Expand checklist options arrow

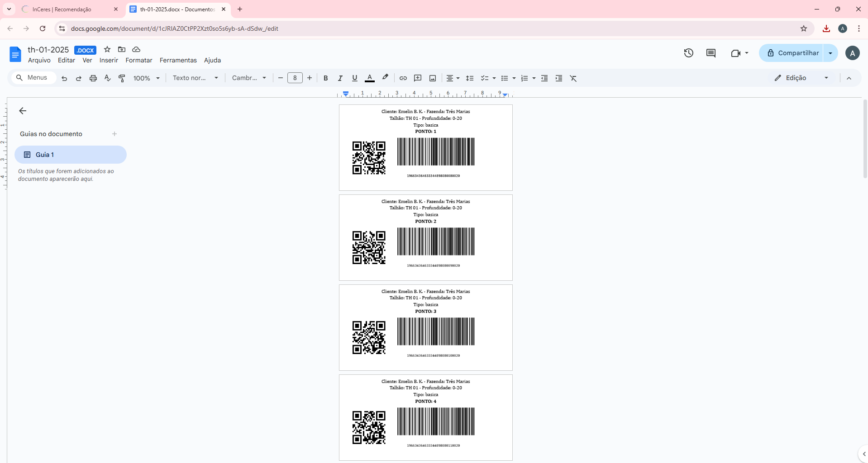click(x=494, y=78)
